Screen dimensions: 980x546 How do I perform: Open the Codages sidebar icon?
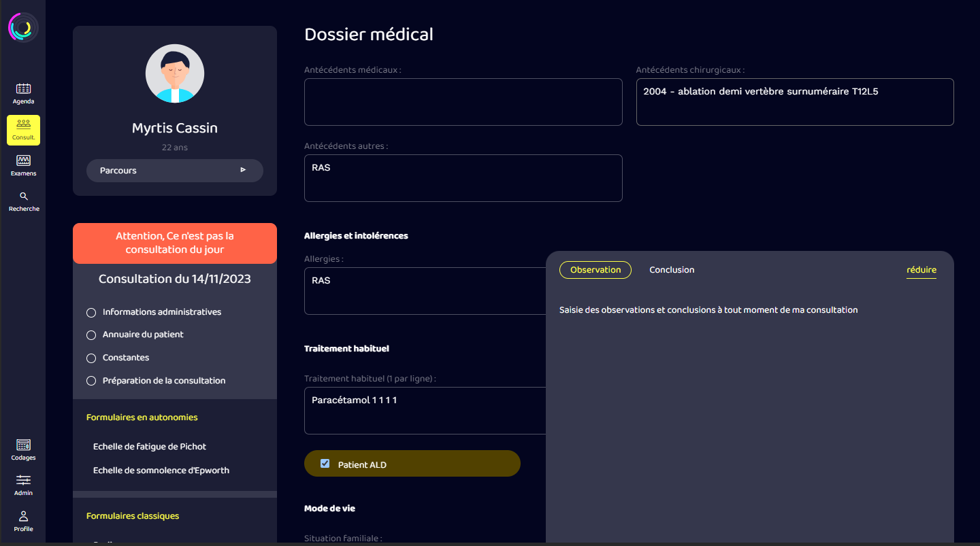point(23,445)
